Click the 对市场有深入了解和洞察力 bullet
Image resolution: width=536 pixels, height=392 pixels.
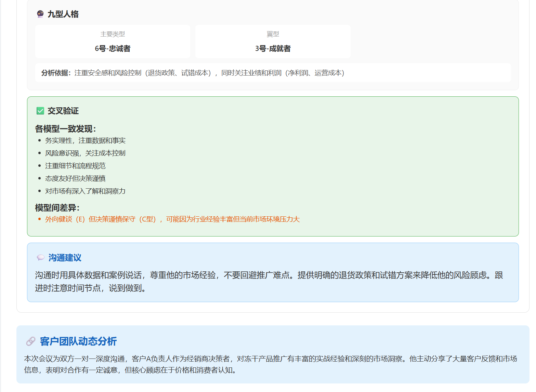click(x=85, y=191)
